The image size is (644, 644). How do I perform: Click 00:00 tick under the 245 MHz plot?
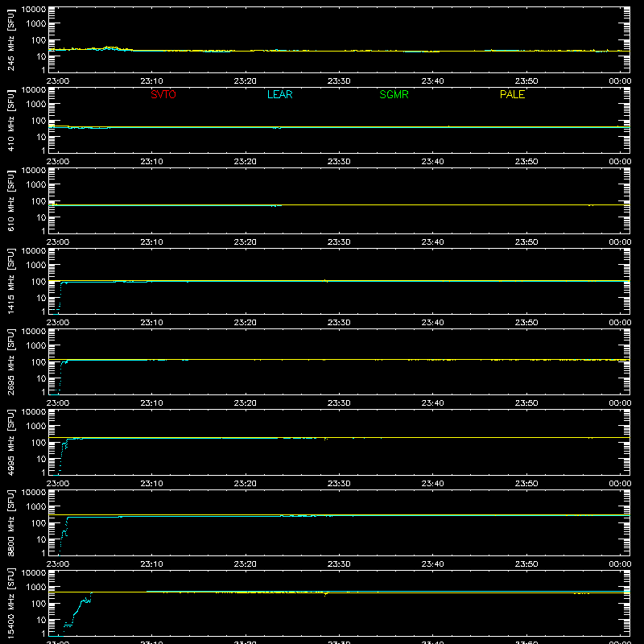620,81
